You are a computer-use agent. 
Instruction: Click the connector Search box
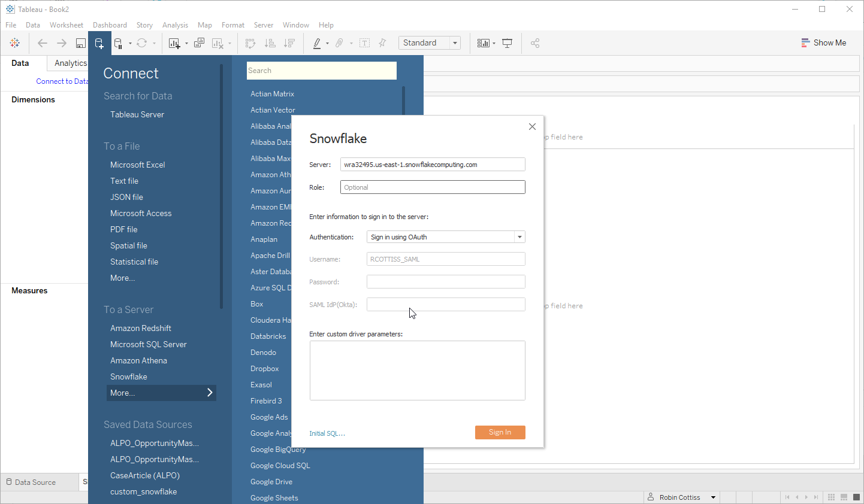[x=322, y=71]
